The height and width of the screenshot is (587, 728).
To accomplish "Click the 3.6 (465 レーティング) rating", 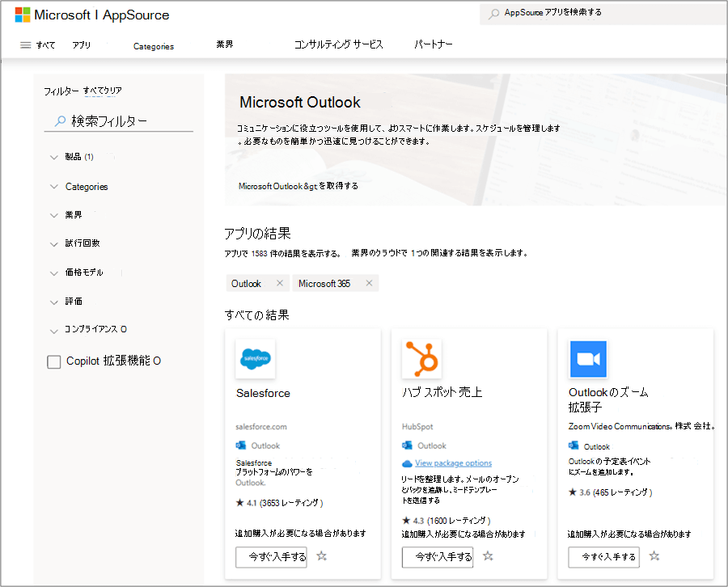I will pos(610,492).
